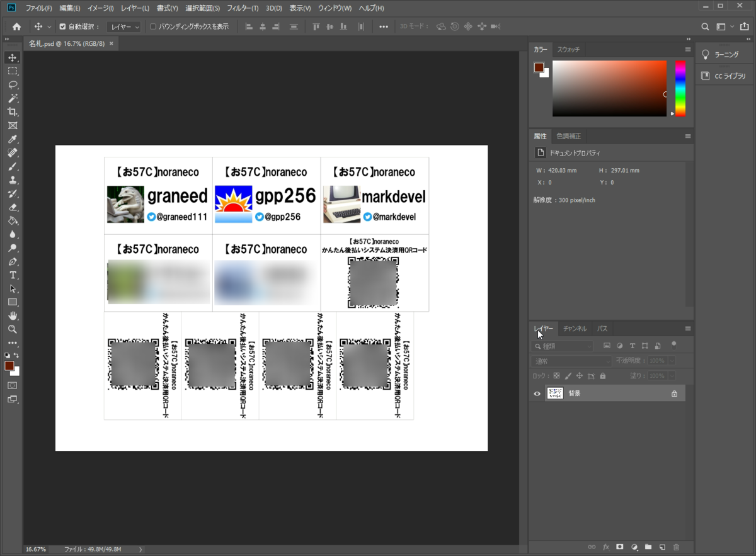The height and width of the screenshot is (556, 756).
Task: Toggle smart object filter icon
Action: point(658,346)
